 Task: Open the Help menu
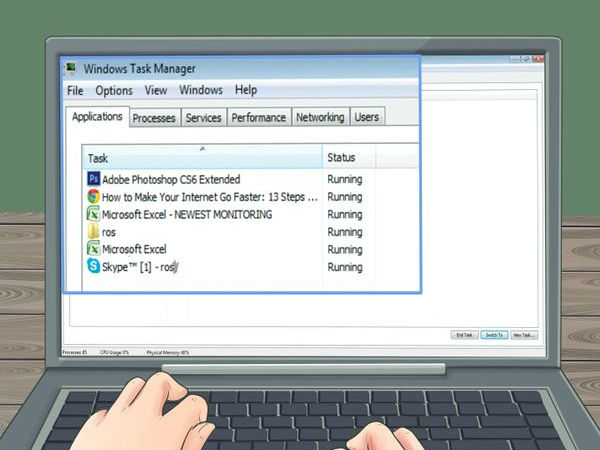click(246, 90)
